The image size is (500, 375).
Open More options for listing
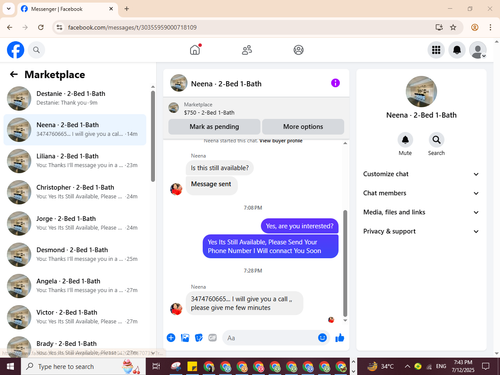coord(303,127)
